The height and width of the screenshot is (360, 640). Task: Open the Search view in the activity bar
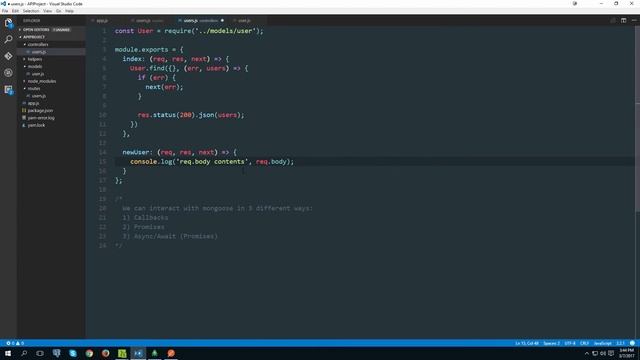(8, 40)
